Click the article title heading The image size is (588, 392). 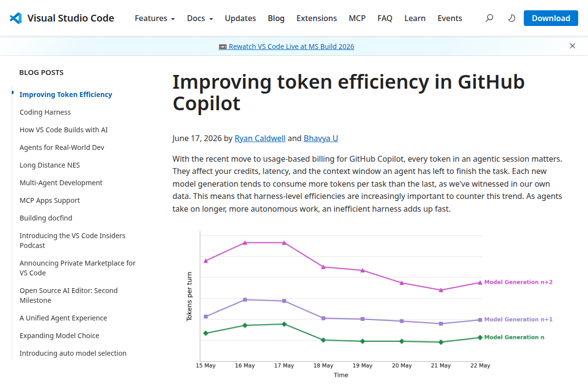[x=348, y=93]
